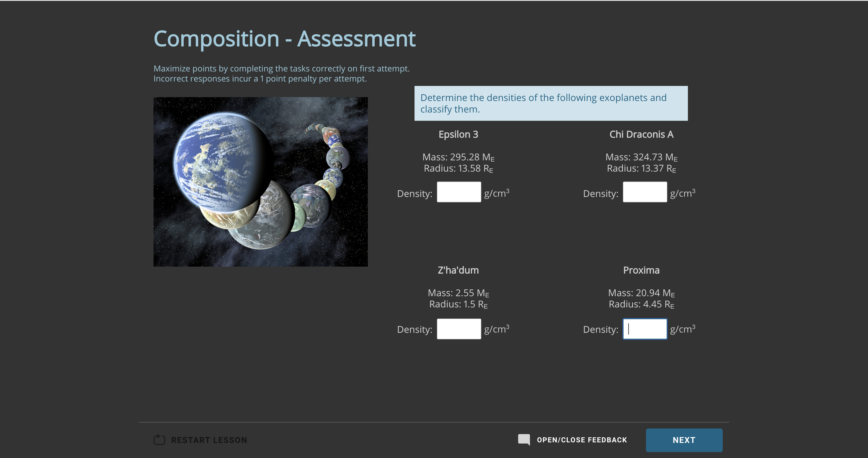
Task: Click the g/cm³ unit label beside Epsilon 3
Action: pyautogui.click(x=496, y=193)
